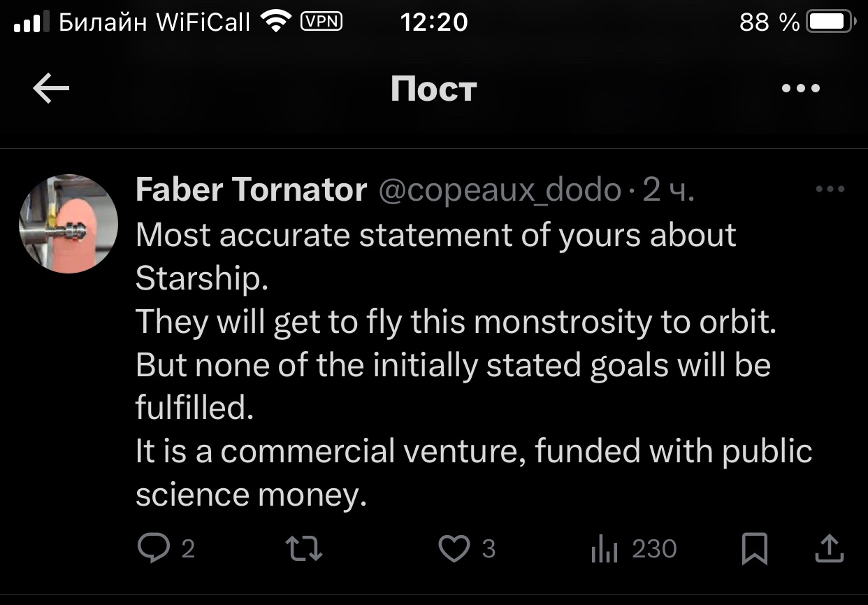Open the @copeaux_dodo handle link
Viewport: 868px width, 605px height.
coord(500,190)
